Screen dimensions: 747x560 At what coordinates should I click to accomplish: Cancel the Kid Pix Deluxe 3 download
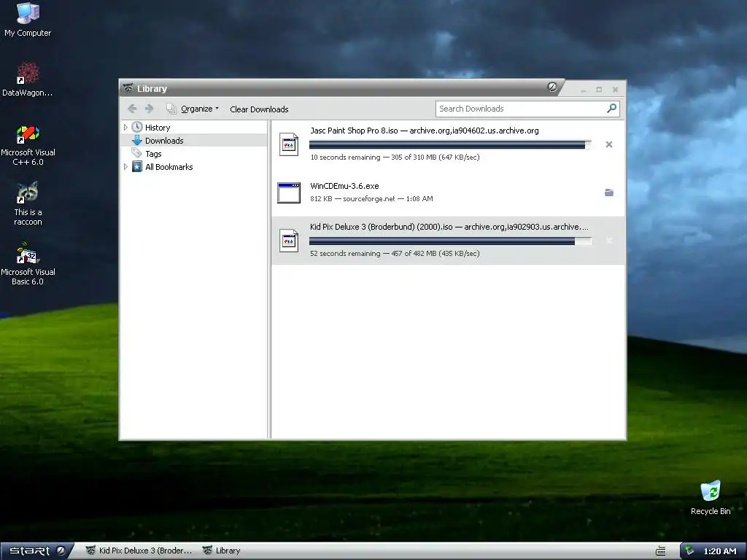click(609, 241)
